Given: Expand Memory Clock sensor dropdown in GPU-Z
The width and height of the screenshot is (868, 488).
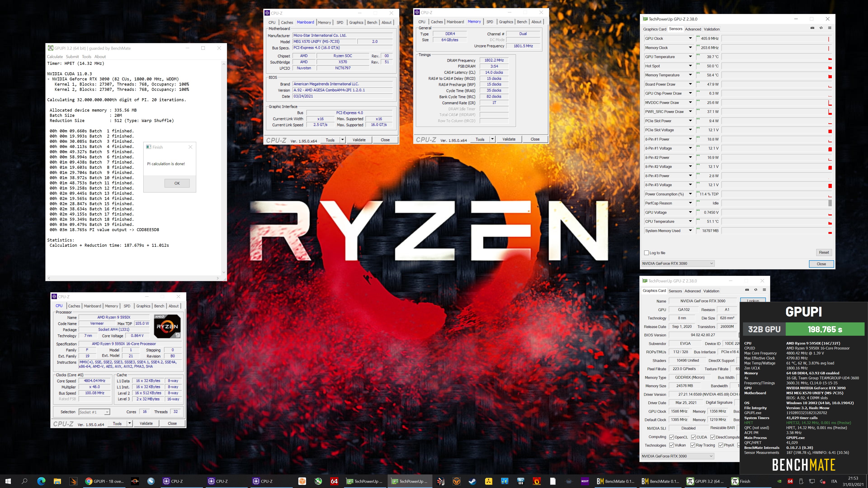Looking at the screenshot, I should (x=690, y=47).
